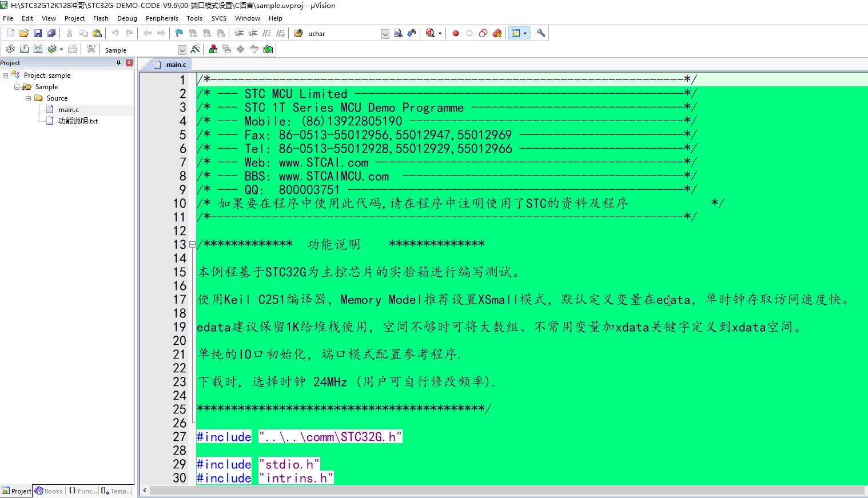Open the Help menu
This screenshot has height=498, width=868.
[276, 18]
